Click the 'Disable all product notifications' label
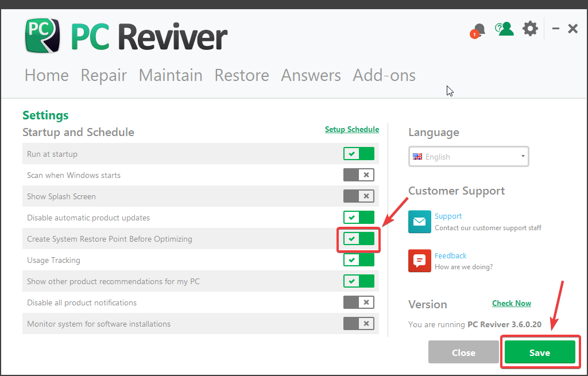 82,303
